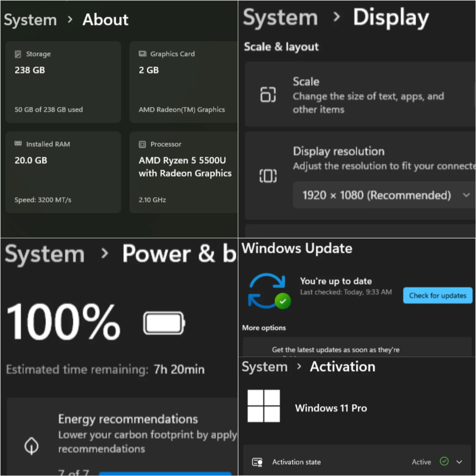Click Last checked: Today, 9:33 AM
The width and height of the screenshot is (476, 476).
click(x=346, y=292)
